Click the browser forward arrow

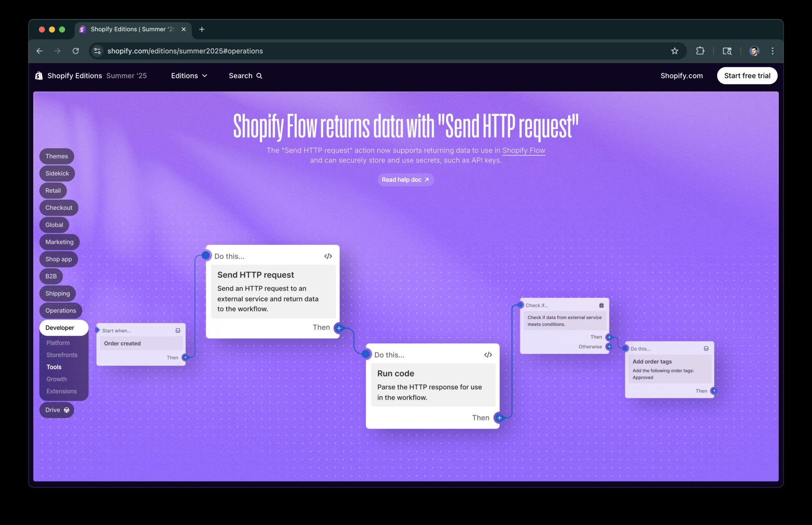coord(57,51)
